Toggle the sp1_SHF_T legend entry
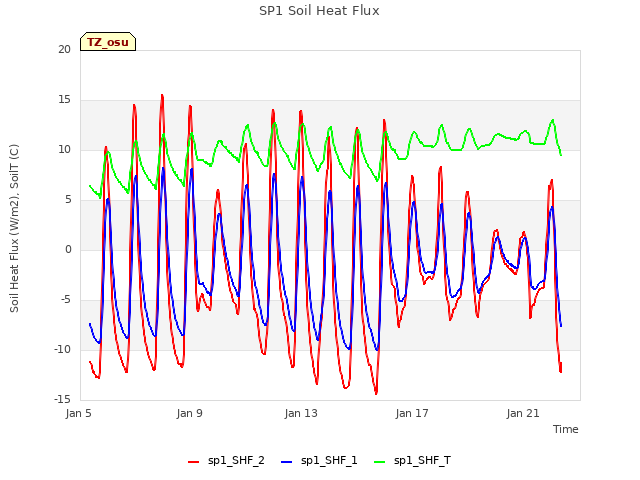The image size is (640, 480). (412, 461)
